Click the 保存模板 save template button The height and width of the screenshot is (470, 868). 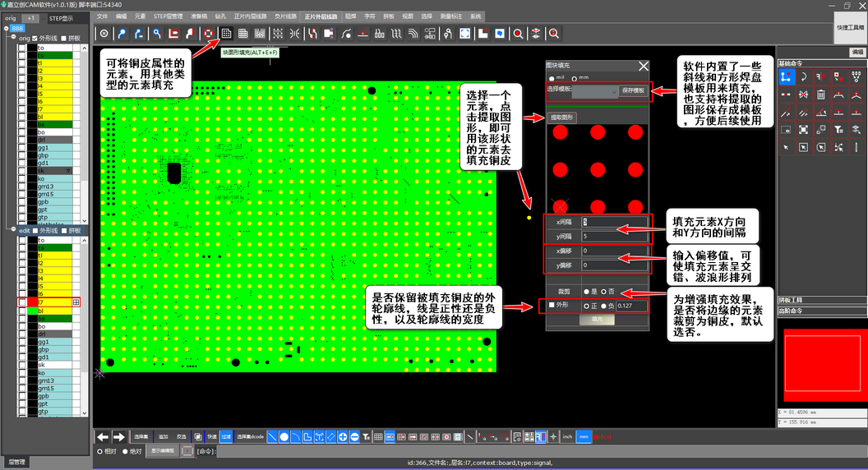tap(633, 90)
